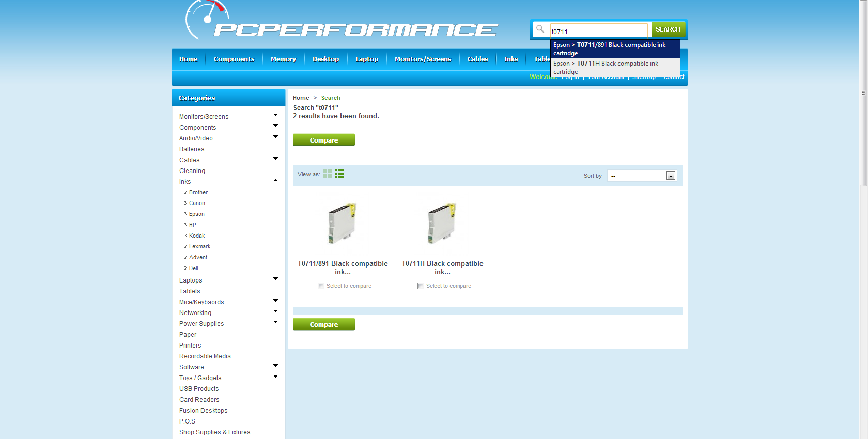Viewport: 868px width, 439px height.
Task: Open Batteries category
Action: (192, 149)
